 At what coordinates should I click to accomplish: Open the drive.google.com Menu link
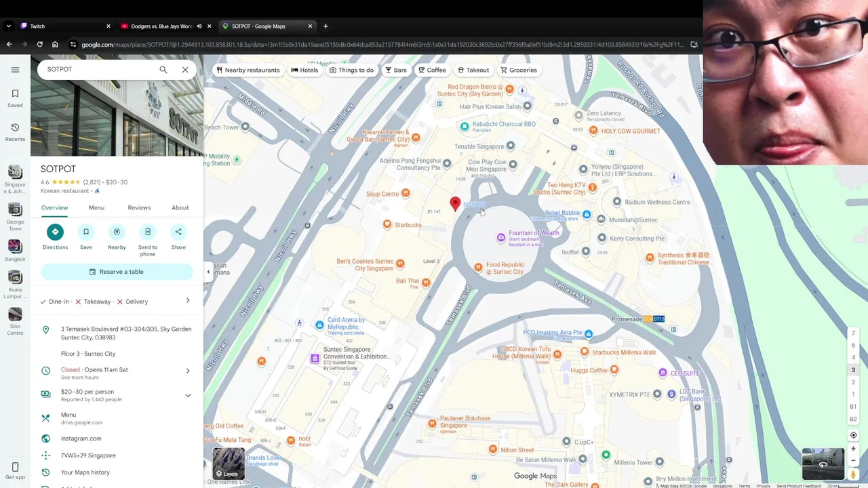point(117,418)
